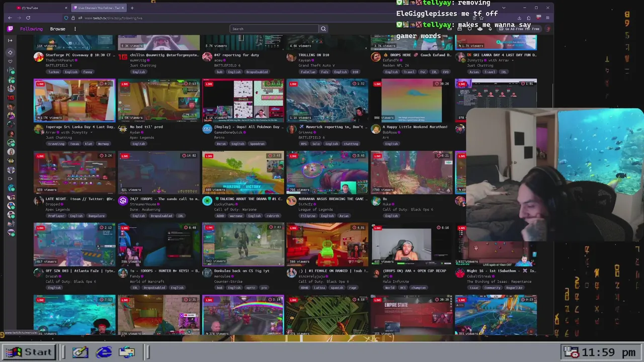Open The Binding of Isaac category link
644x362 pixels.
point(499,282)
